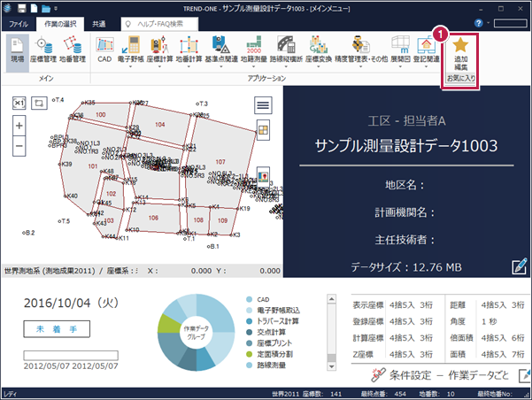This screenshot has height=400, width=532.
Task: Select 交点計算 in the legend
Action: coord(271,332)
